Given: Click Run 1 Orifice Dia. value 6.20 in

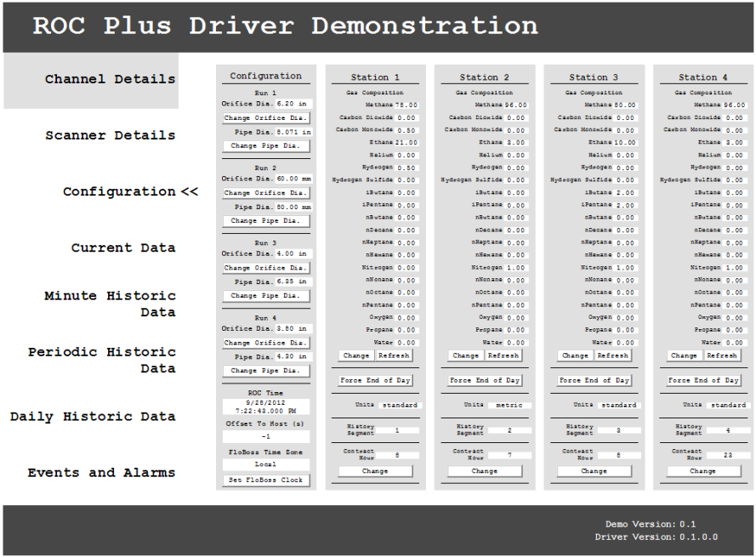Looking at the screenshot, I should pyautogui.click(x=293, y=104).
